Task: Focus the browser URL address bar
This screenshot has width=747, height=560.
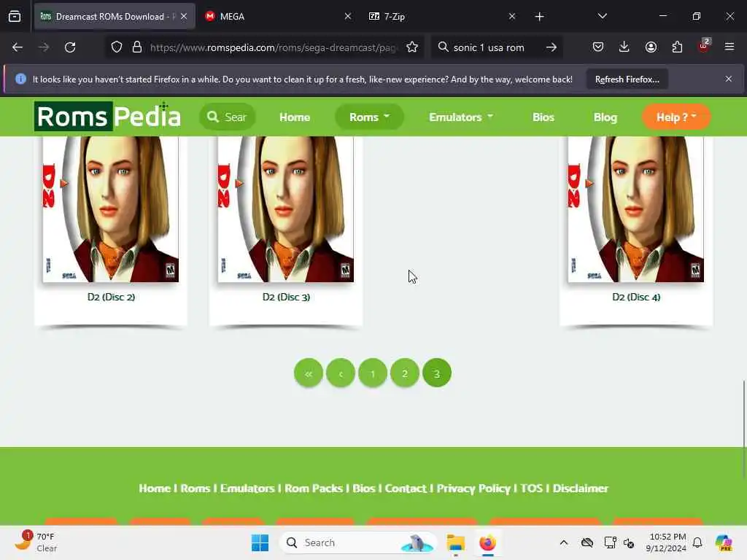Action: tap(273, 47)
